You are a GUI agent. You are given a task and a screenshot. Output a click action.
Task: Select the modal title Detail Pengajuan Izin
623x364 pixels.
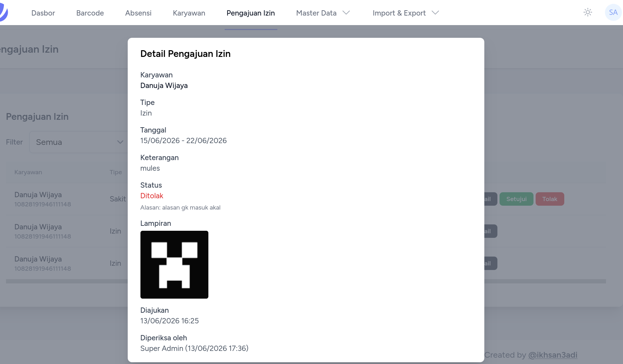(185, 54)
